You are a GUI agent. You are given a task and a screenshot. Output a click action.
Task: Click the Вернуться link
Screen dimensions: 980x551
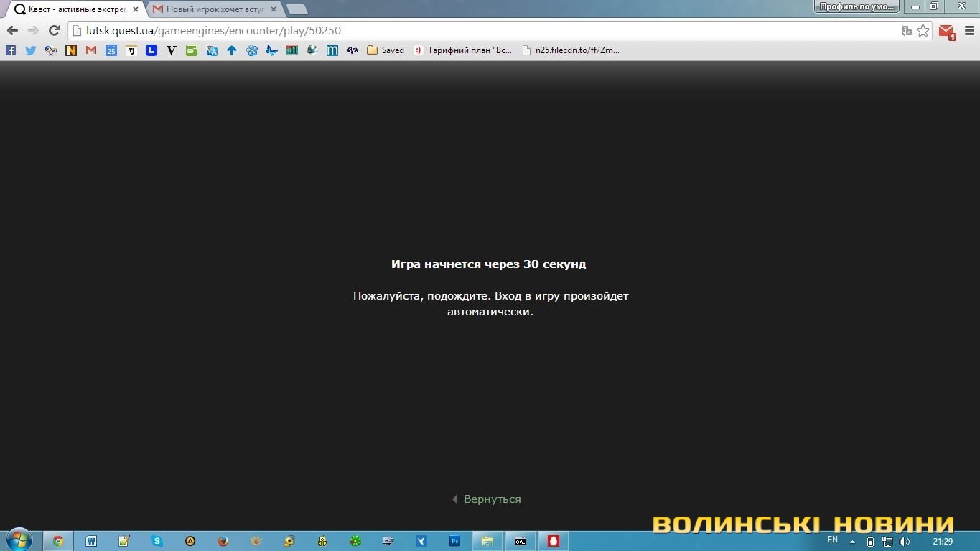pyautogui.click(x=492, y=499)
